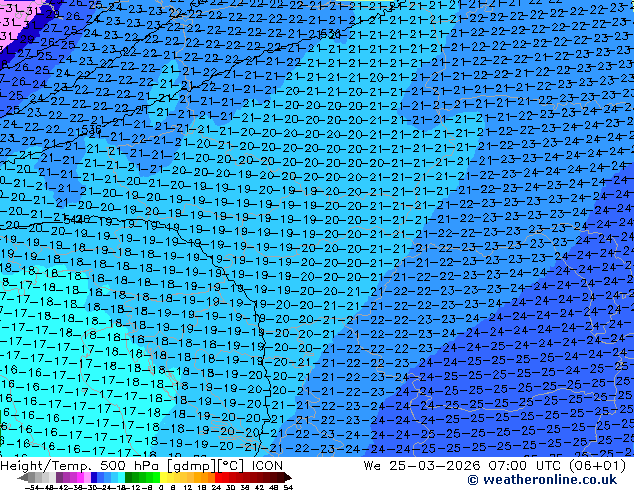Click the '0' value on the legend scale
634x490 pixels.
pyautogui.click(x=161, y=487)
